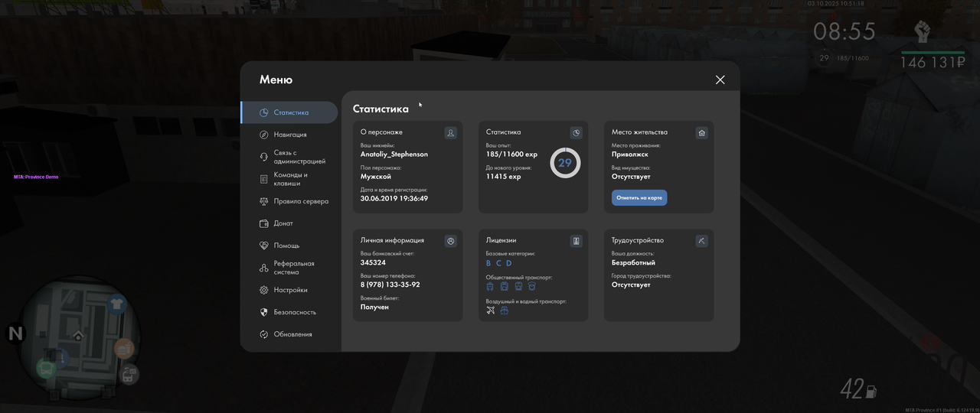The image size is (980, 413).
Task: Click Отметить на карте button
Action: (639, 198)
